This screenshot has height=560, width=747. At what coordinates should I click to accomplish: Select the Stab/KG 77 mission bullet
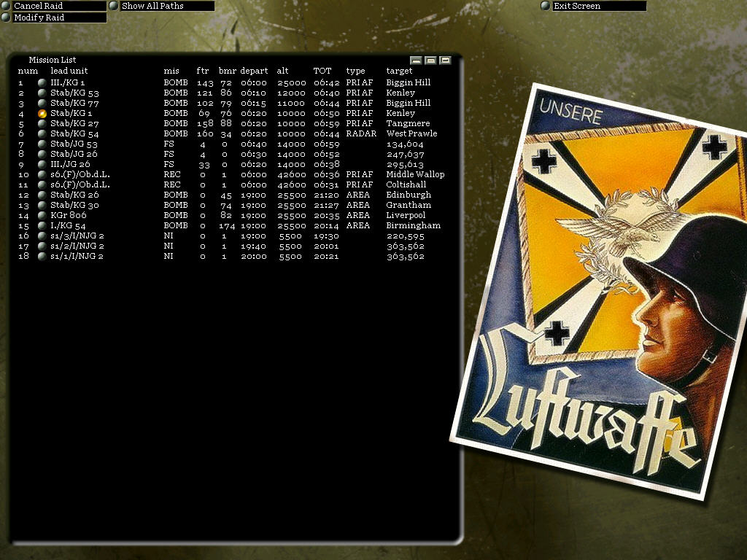(42, 103)
